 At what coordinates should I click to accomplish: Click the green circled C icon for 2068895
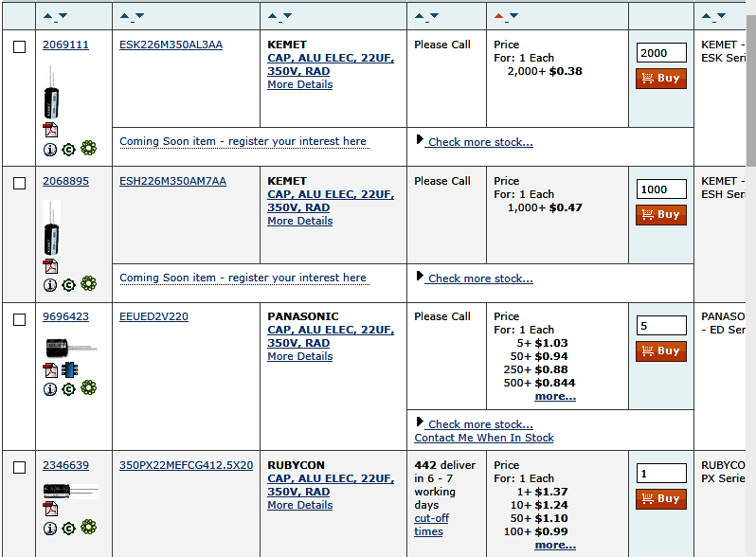[x=69, y=285]
